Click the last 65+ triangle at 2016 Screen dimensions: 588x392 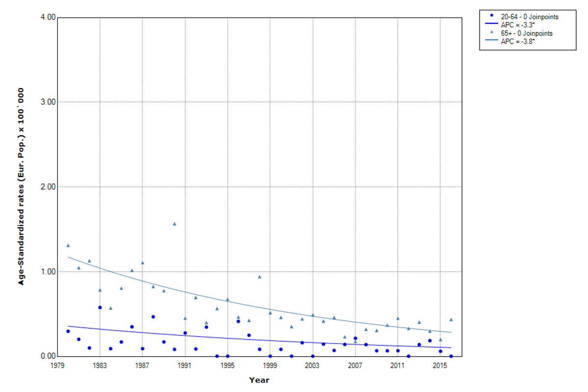pyautogui.click(x=451, y=319)
